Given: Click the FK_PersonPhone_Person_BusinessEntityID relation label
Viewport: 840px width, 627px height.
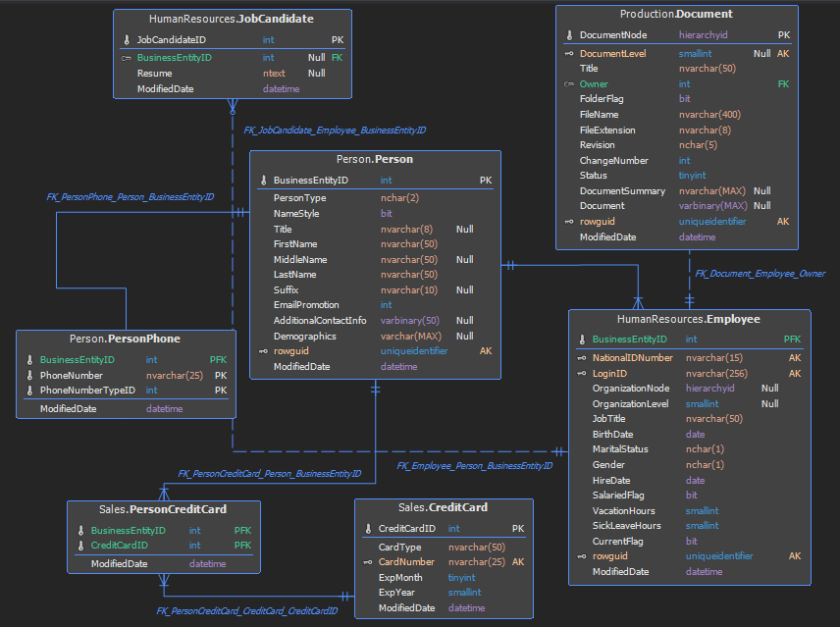Looking at the screenshot, I should [131, 197].
